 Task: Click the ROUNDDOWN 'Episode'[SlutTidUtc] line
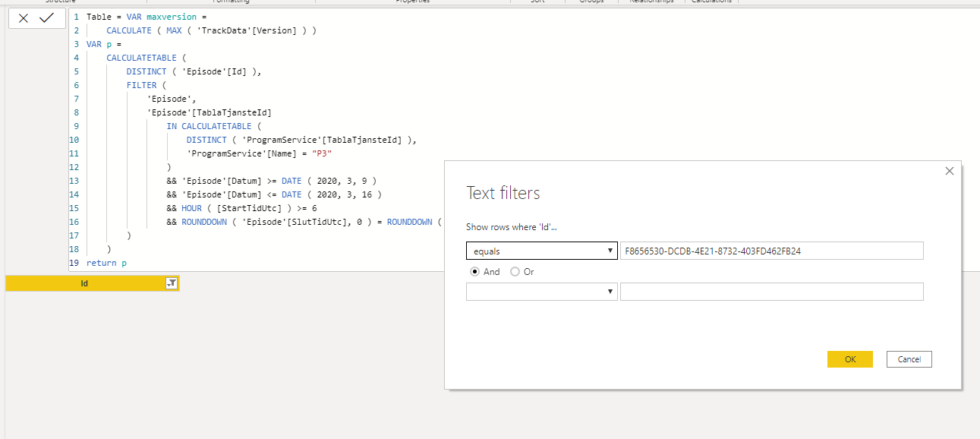coord(304,222)
